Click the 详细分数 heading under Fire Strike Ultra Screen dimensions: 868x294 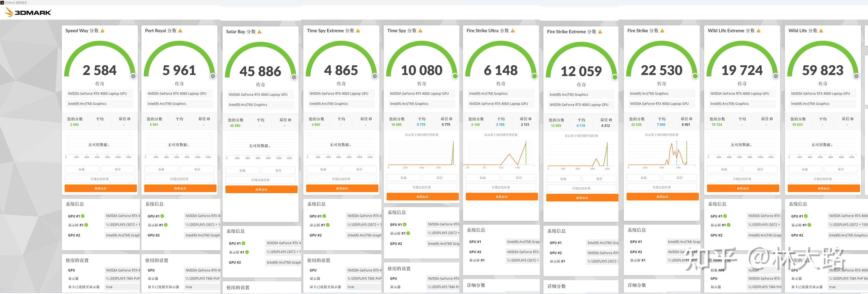tap(476, 285)
